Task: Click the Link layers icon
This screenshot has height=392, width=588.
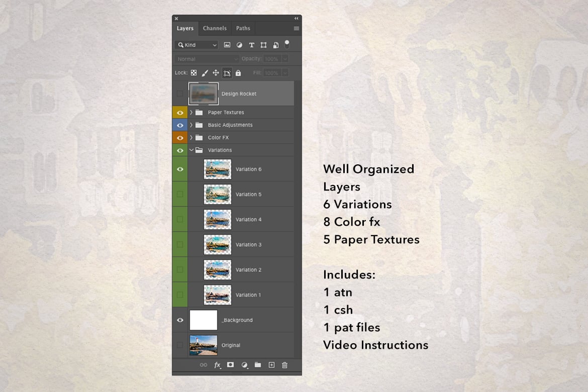Action: 203,365
